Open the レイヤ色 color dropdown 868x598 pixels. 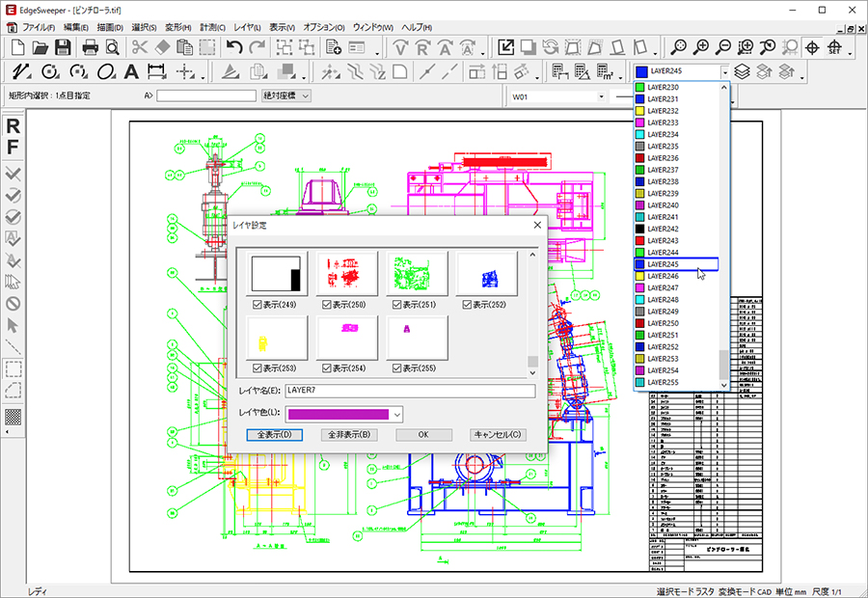click(x=396, y=414)
